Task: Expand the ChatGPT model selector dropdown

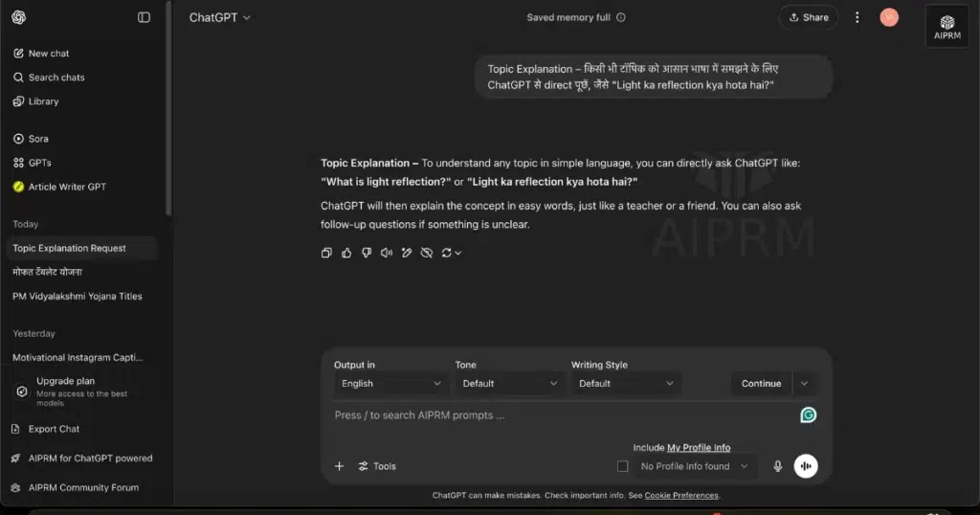Action: (x=220, y=17)
